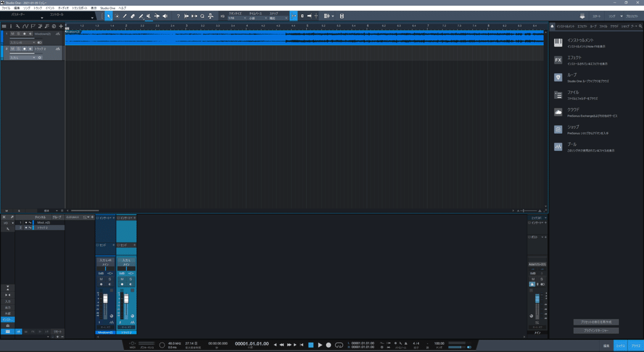Open the I/O dropdown in console
The height and width of the screenshot is (352, 644).
click(8, 223)
